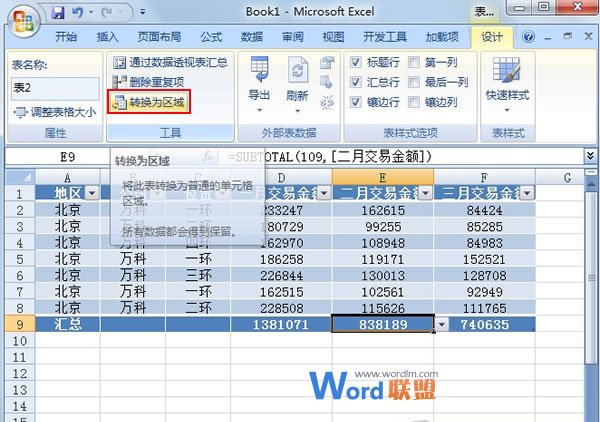Click the unlink table icon

click(327, 102)
